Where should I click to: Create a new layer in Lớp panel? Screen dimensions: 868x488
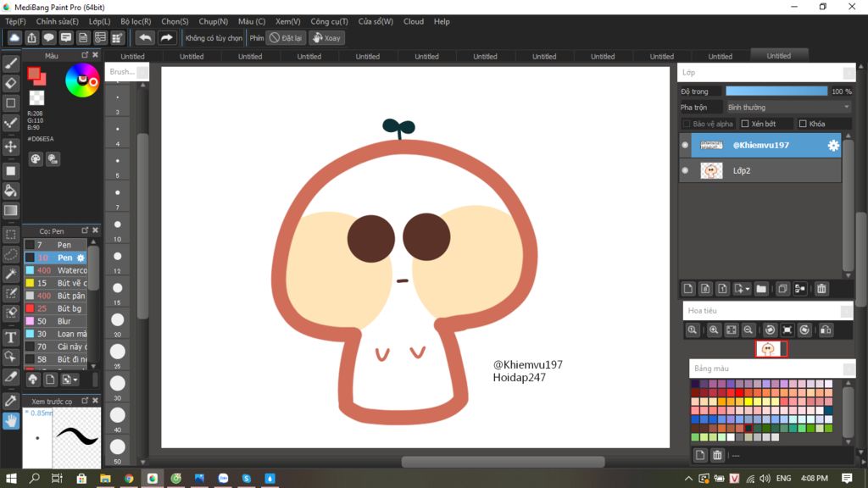(x=688, y=289)
